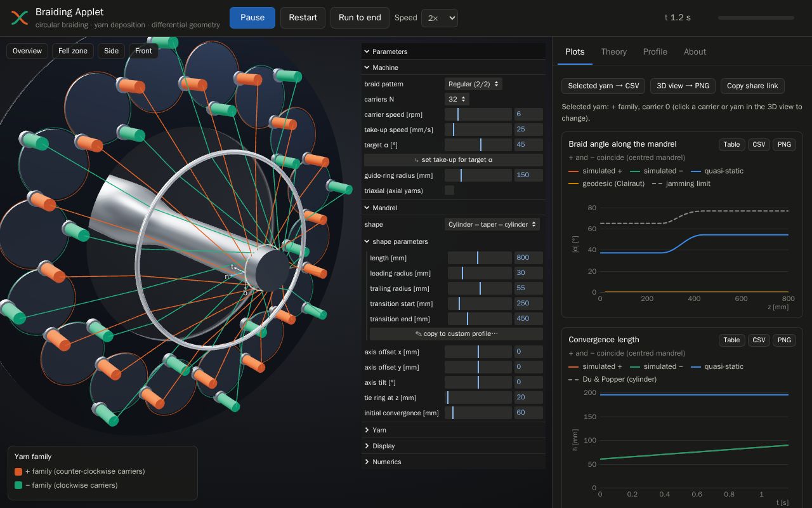Open the About tab

pos(695,52)
